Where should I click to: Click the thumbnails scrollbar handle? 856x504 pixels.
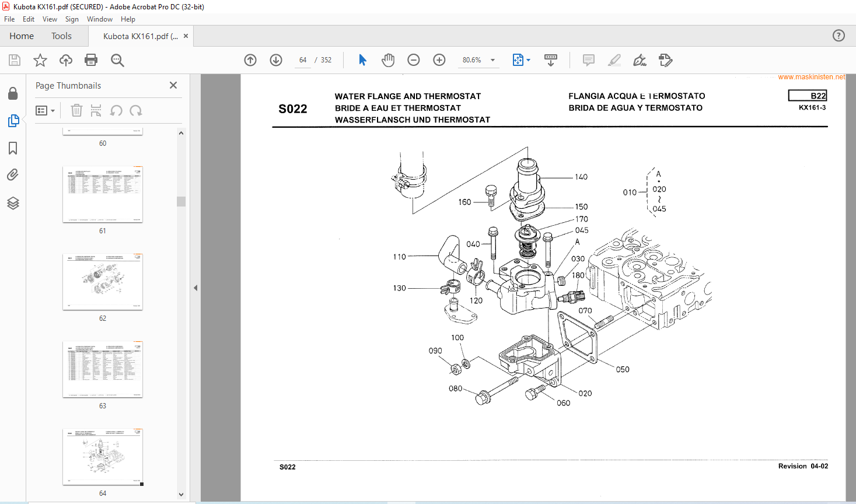(x=181, y=201)
